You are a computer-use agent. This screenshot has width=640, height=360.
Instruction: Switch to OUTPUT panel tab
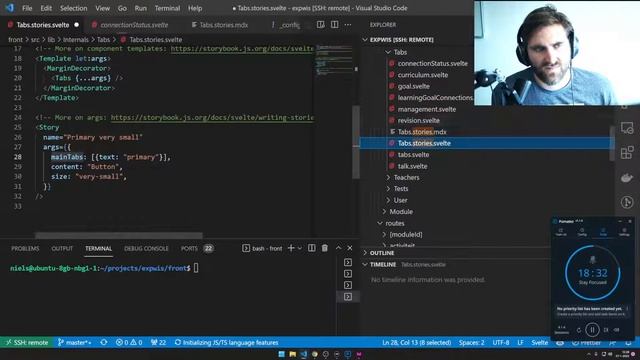point(62,248)
